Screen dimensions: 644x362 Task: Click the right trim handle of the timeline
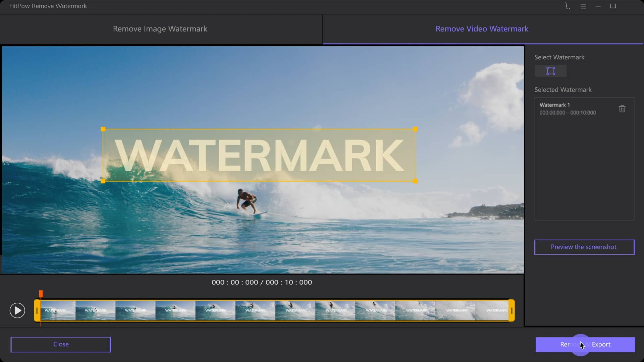click(511, 310)
